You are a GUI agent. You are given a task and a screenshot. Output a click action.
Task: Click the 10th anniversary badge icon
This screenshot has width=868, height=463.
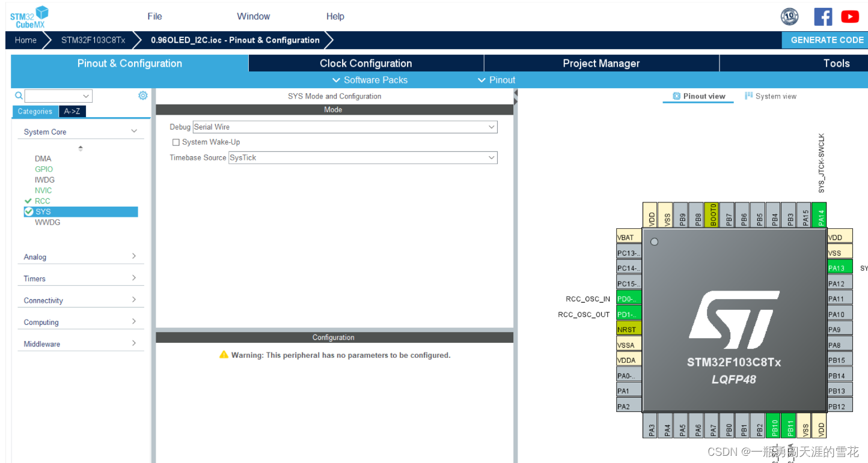click(x=789, y=16)
